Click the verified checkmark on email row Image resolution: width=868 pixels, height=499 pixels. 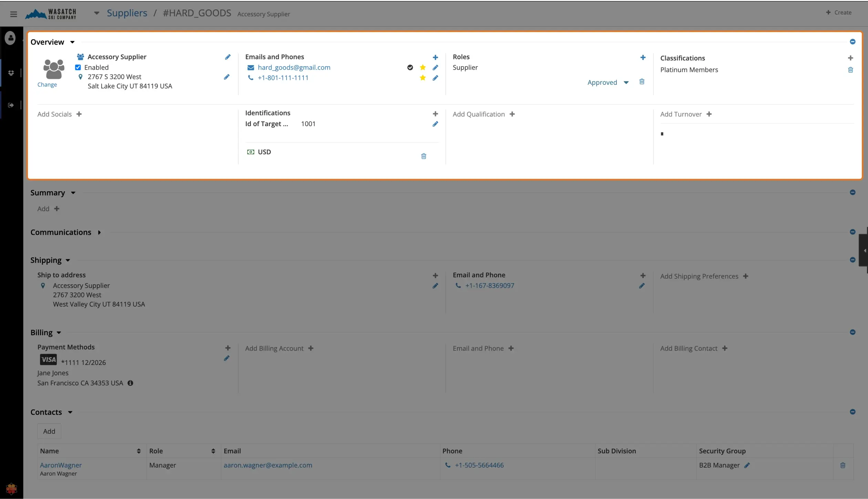(x=410, y=68)
